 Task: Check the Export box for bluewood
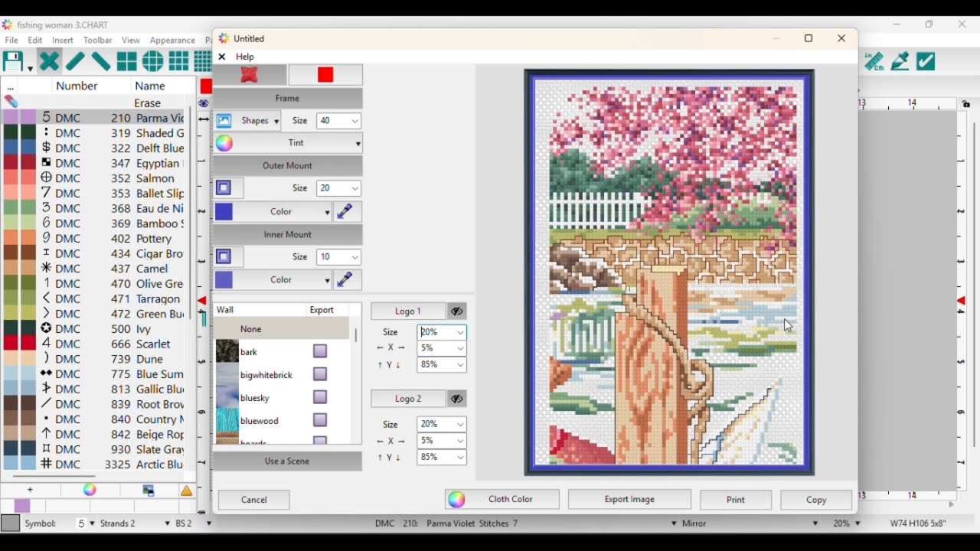(x=320, y=420)
